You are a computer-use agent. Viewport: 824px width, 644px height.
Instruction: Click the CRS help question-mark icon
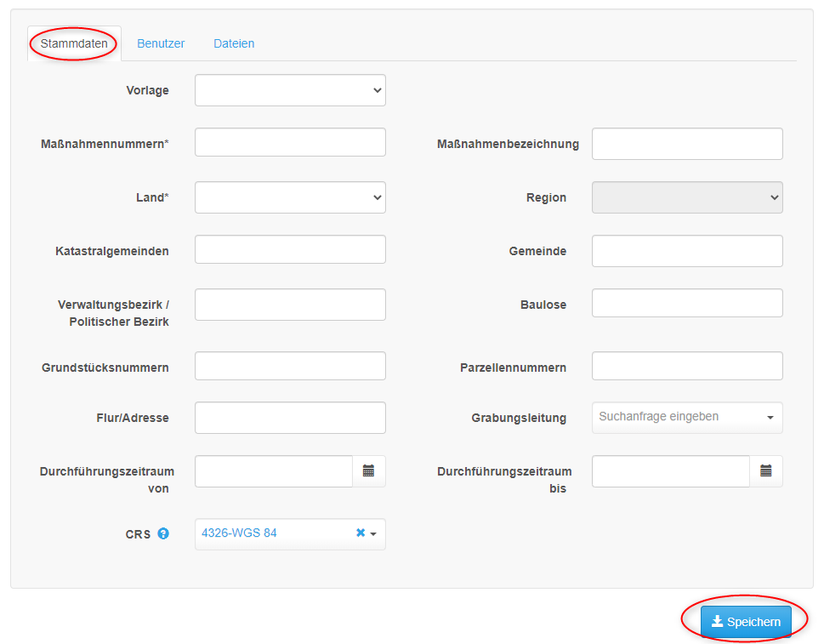pos(163,533)
